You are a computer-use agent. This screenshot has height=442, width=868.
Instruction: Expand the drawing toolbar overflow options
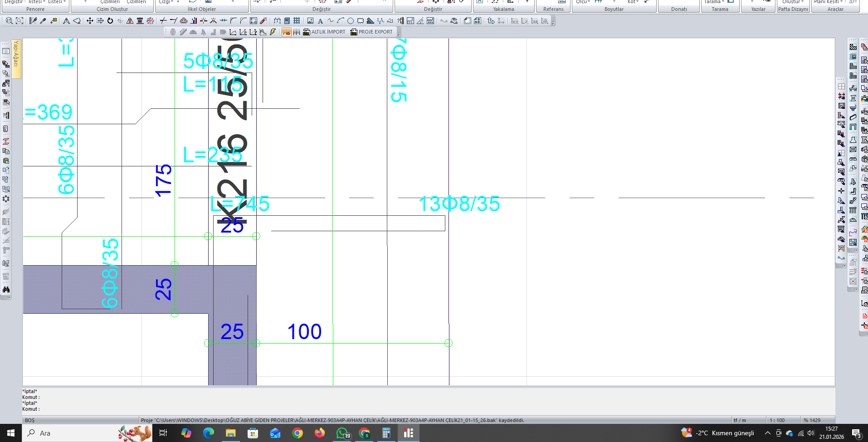click(x=553, y=23)
